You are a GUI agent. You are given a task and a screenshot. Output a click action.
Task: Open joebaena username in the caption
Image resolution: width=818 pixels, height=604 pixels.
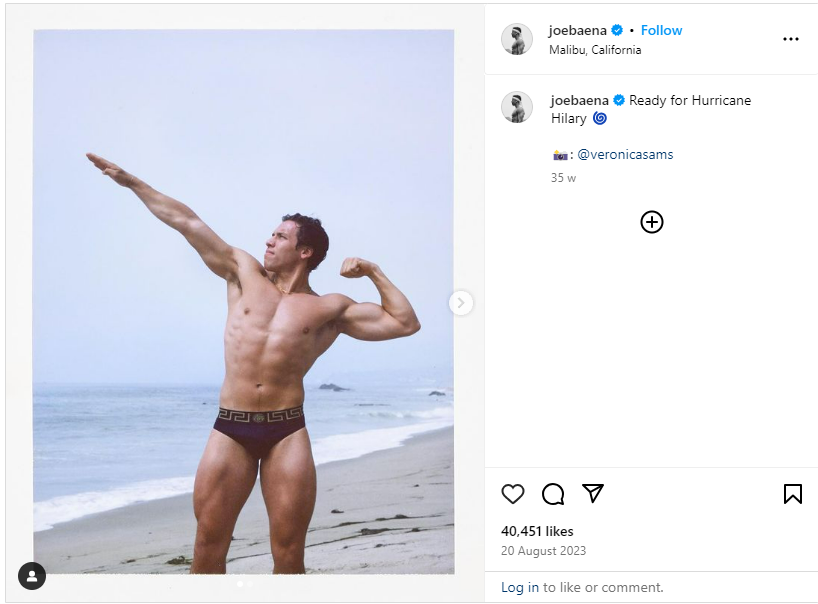click(x=580, y=100)
